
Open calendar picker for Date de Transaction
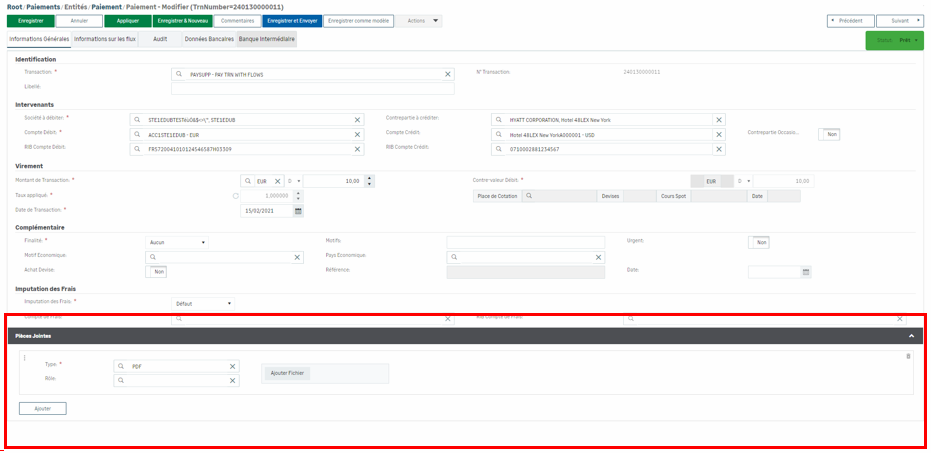click(x=297, y=211)
